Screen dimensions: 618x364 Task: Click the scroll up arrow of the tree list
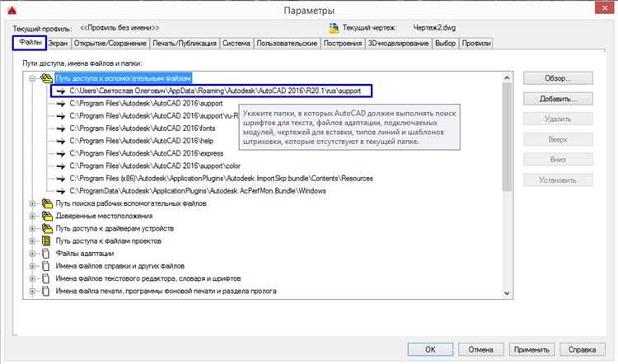pos(507,77)
